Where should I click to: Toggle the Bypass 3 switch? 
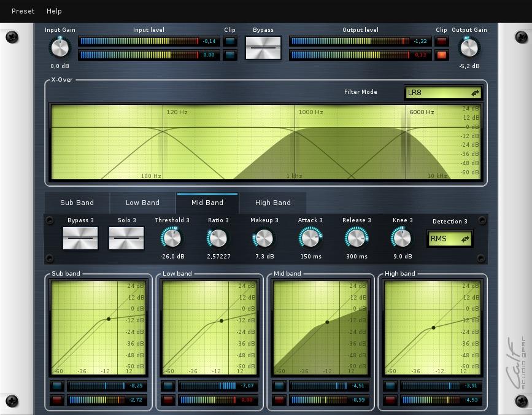click(x=80, y=238)
